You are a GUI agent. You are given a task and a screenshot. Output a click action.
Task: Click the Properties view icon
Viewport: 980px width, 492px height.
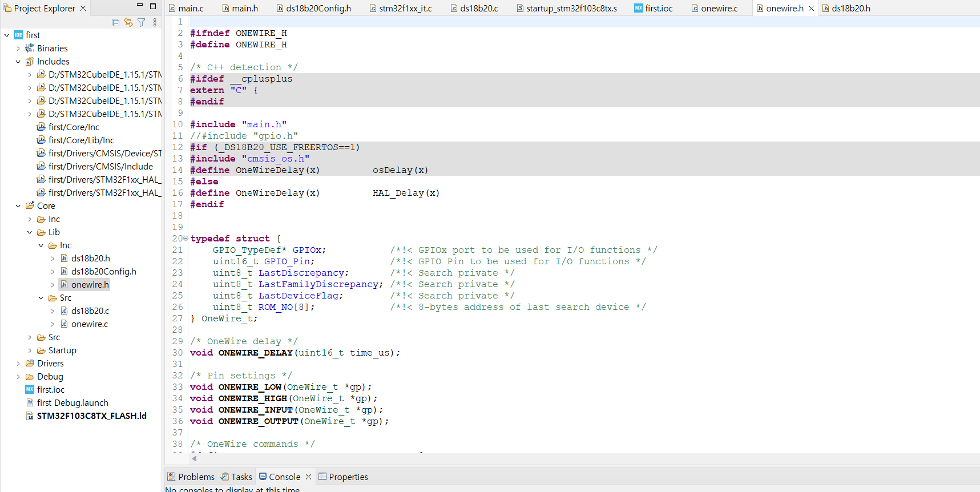tap(322, 477)
